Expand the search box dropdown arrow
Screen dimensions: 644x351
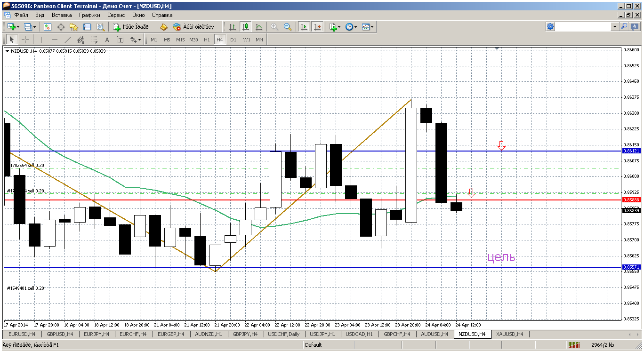click(x=614, y=27)
